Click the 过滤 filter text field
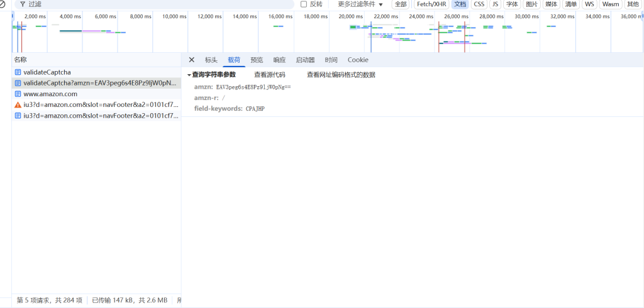 point(157,4)
